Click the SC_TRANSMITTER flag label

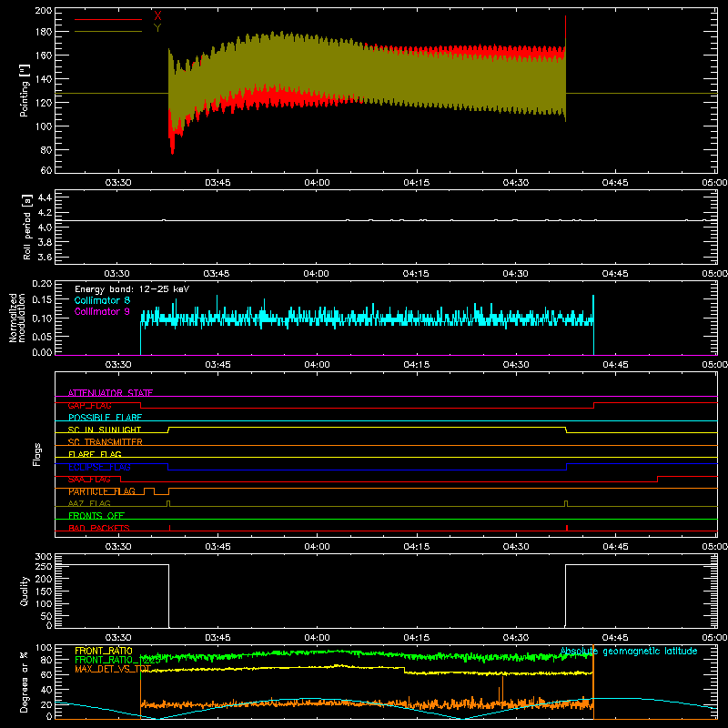106,442
